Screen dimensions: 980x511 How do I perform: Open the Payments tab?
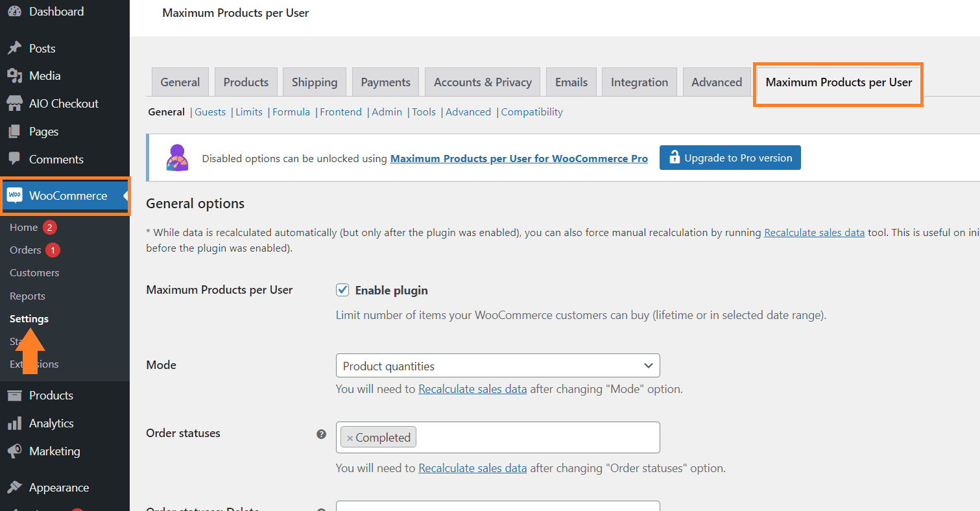[385, 82]
